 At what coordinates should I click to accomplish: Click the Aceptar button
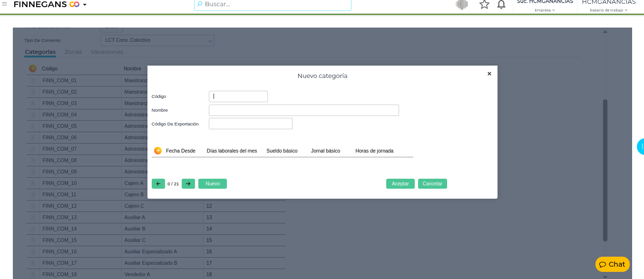click(400, 183)
